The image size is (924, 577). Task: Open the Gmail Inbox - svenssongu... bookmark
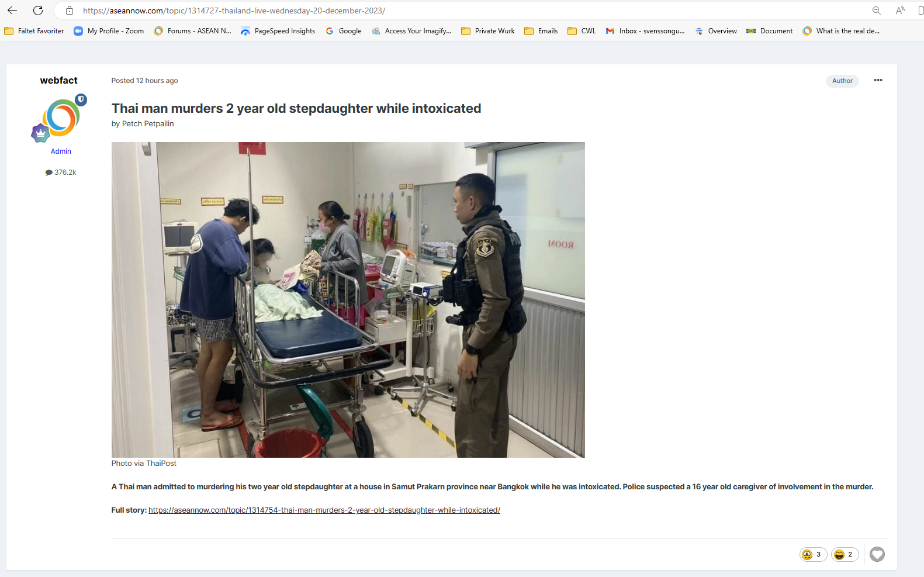pyautogui.click(x=645, y=31)
